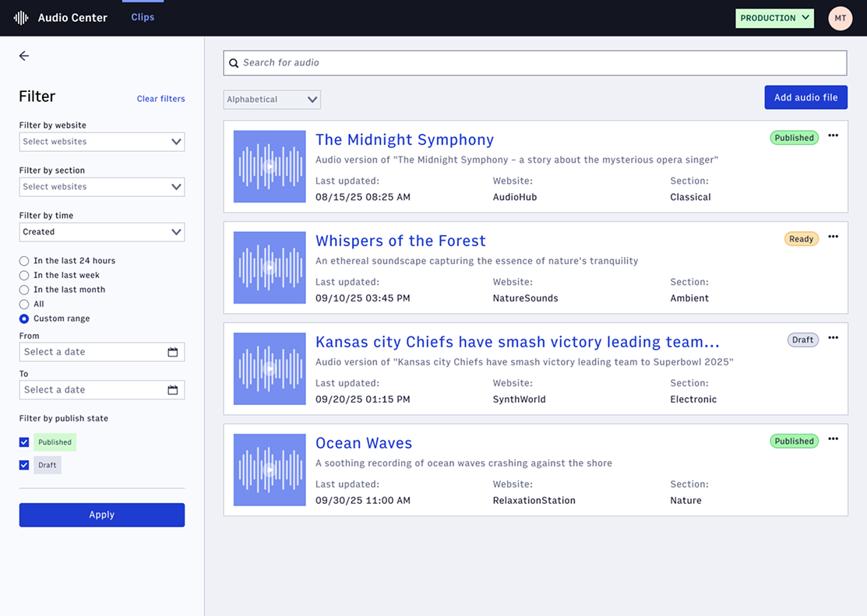
Task: Open calendar picker for To date
Action: (172, 390)
